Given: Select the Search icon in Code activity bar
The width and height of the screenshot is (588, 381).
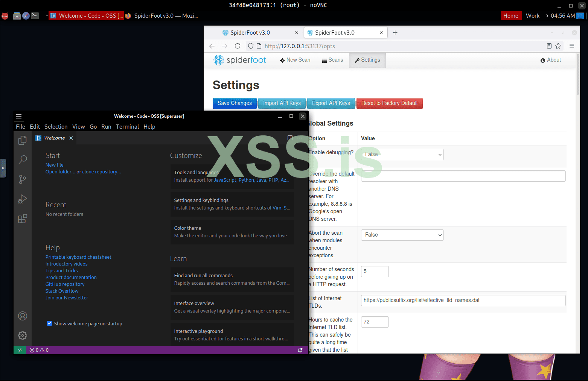Looking at the screenshot, I should point(23,159).
